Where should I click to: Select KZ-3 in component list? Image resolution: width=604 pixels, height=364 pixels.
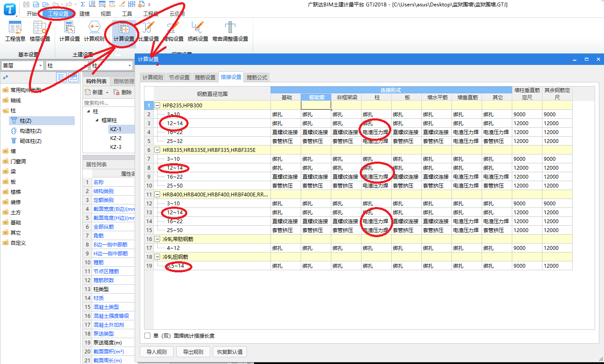116,147
